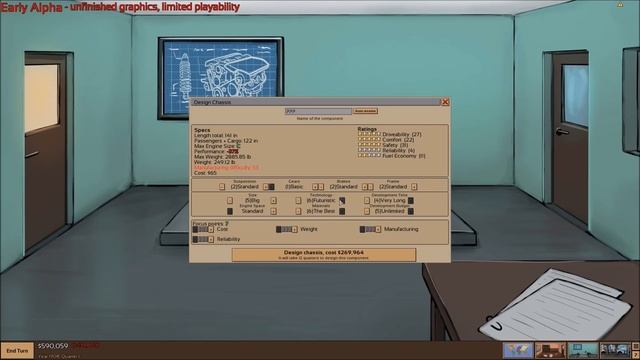The image size is (640, 360).
Task: Add a focus point to Manufacturing
Action: pos(378,229)
